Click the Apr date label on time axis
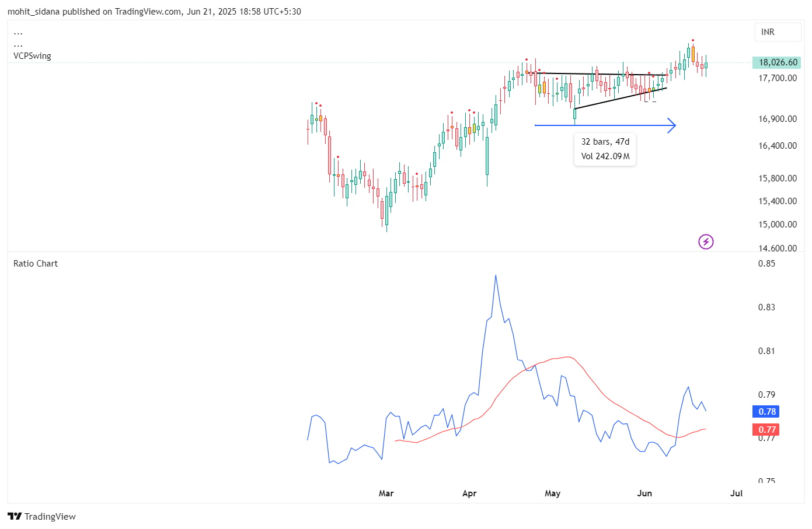The height and width of the screenshot is (529, 812). 469,493
